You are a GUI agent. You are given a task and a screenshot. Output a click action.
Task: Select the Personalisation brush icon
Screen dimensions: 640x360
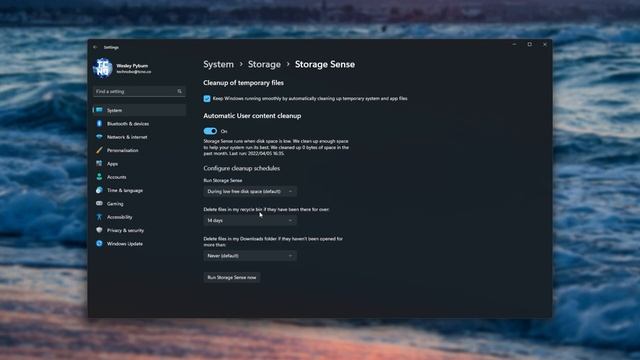pyautogui.click(x=99, y=150)
